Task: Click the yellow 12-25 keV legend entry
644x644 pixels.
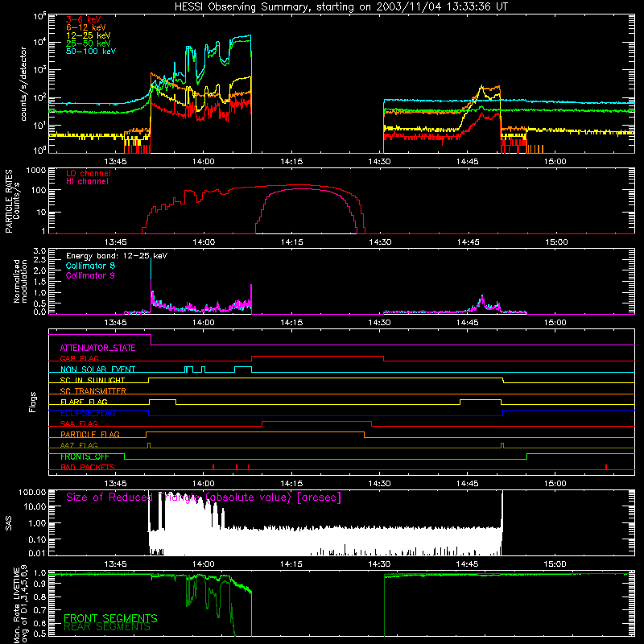Action: pos(89,35)
